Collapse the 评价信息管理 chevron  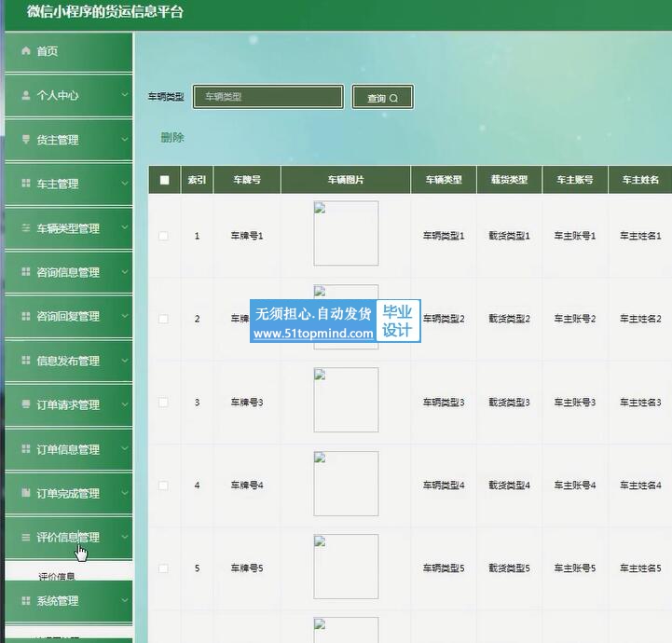point(124,537)
